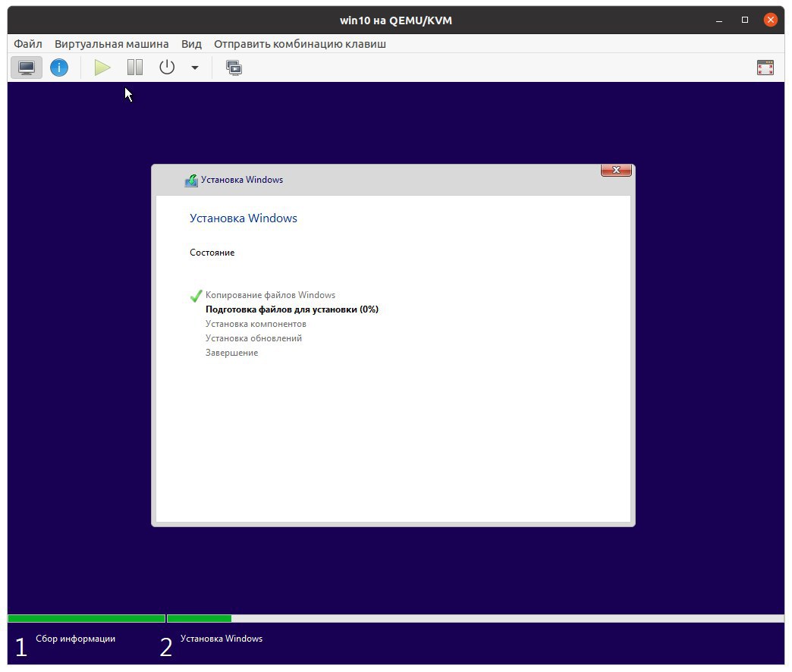Screen dimensions: 792x672
Task: Click the blue Установка Windows heading
Action: pos(244,218)
